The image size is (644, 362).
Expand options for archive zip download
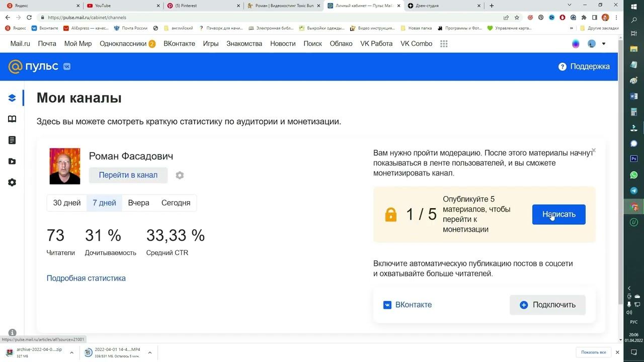coord(71,352)
